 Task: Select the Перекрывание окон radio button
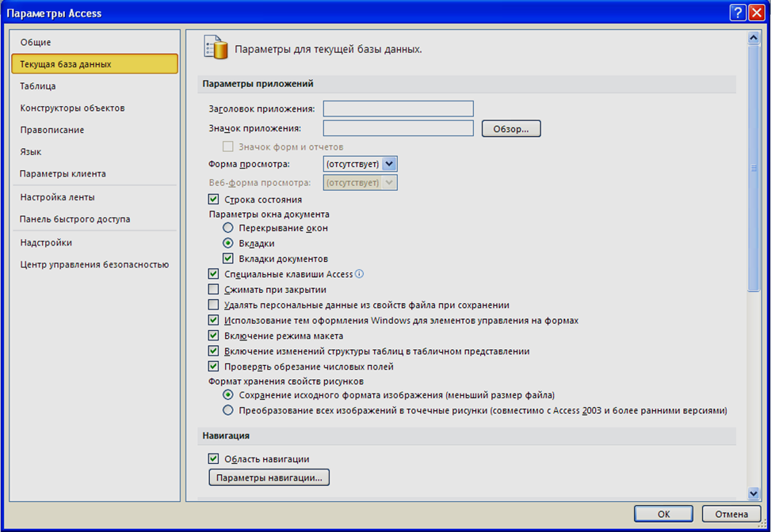[x=228, y=228]
